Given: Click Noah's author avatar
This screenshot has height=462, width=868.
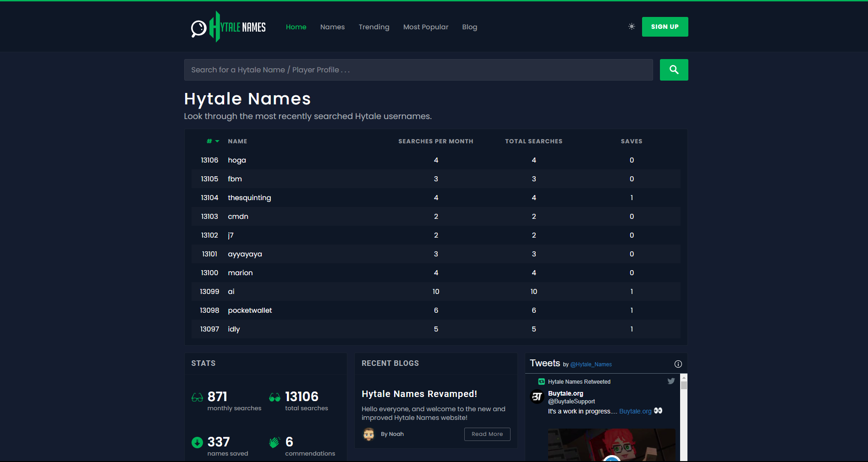Looking at the screenshot, I should 368,434.
